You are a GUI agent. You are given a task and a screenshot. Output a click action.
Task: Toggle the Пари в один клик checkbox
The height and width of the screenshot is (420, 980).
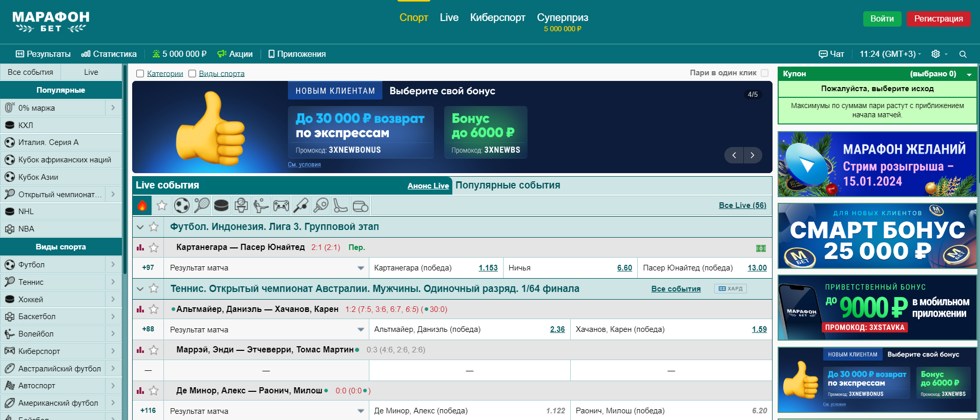pyautogui.click(x=764, y=73)
